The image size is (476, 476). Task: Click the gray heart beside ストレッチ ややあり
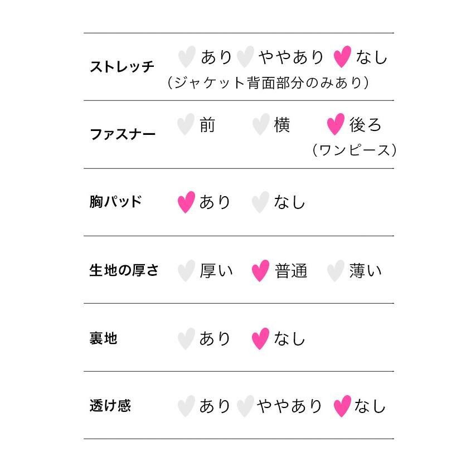click(x=245, y=57)
